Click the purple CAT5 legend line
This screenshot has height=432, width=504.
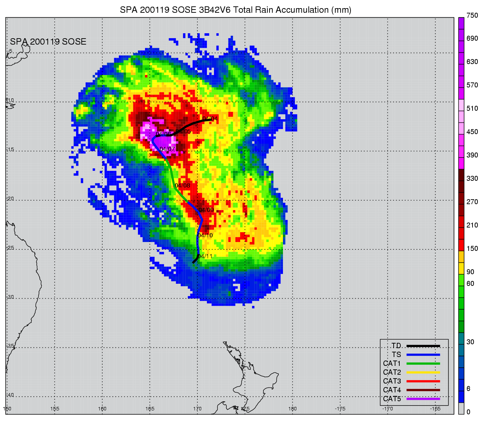pos(423,399)
